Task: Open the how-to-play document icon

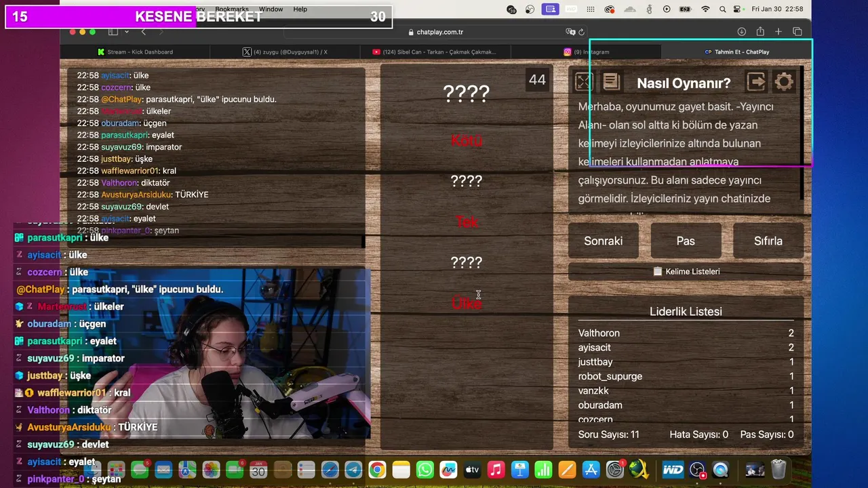Action: (611, 82)
